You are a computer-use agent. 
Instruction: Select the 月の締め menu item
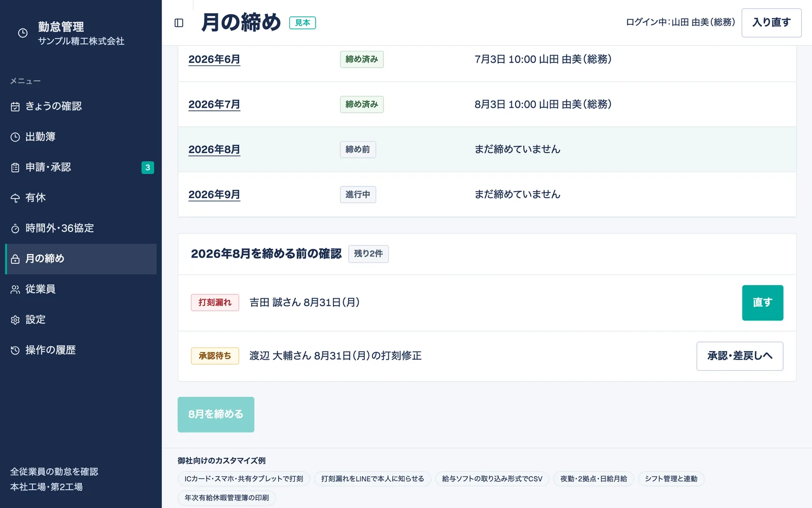coord(81,259)
